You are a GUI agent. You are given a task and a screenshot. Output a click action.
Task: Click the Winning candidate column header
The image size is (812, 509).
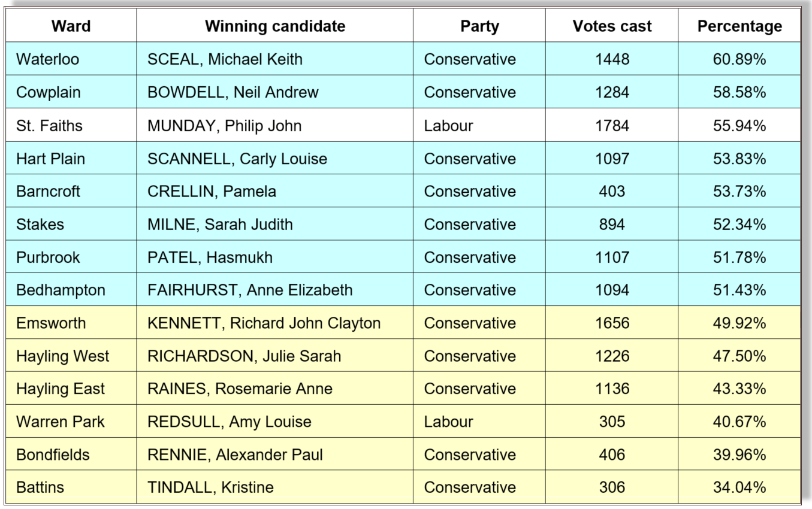coord(275,26)
